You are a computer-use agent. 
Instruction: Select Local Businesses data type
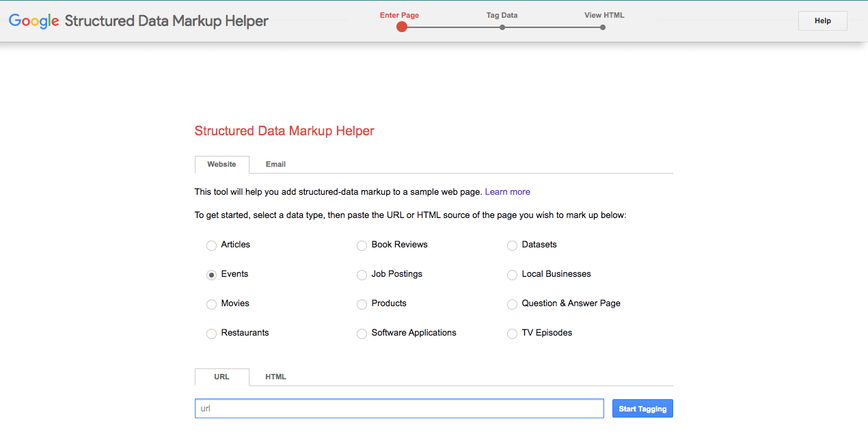point(513,275)
